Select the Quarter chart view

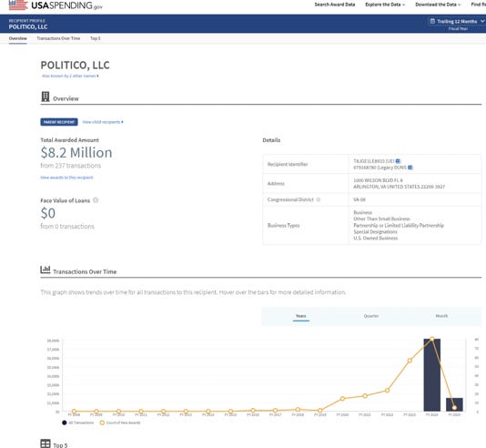click(371, 316)
